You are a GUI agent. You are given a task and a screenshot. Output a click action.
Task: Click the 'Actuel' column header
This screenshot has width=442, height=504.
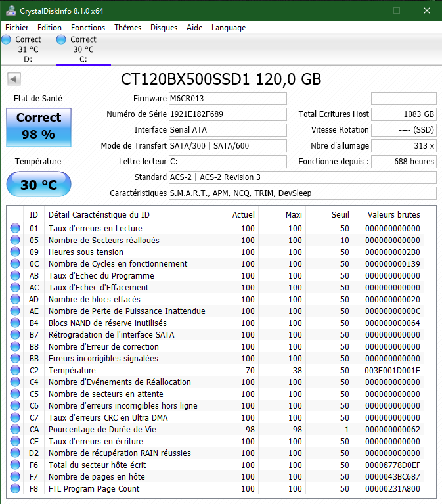click(243, 214)
